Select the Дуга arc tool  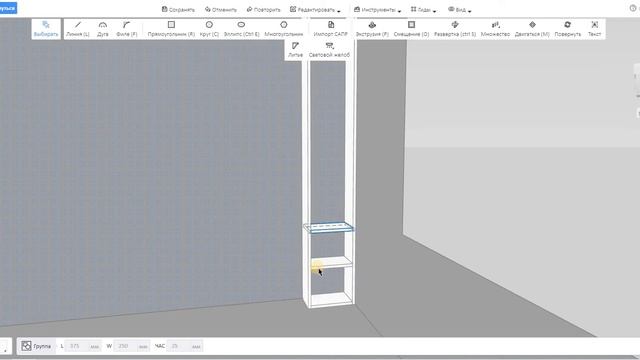click(103, 29)
